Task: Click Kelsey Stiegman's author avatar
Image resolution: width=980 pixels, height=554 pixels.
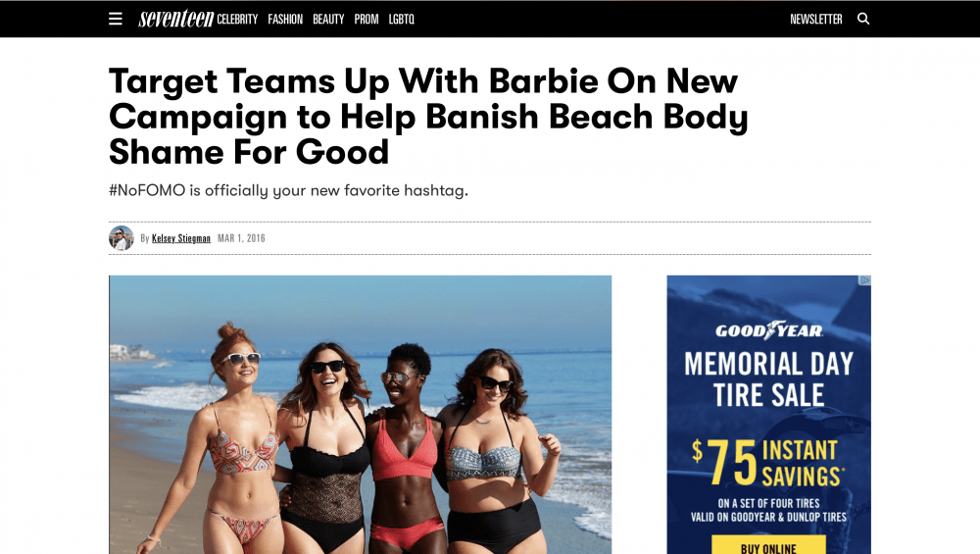Action: [122, 238]
